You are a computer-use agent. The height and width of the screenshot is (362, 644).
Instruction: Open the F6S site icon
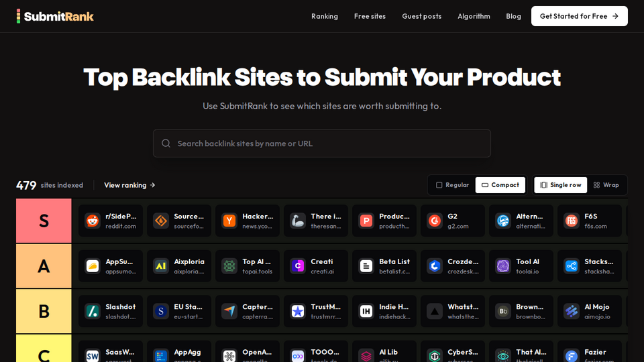572,221
